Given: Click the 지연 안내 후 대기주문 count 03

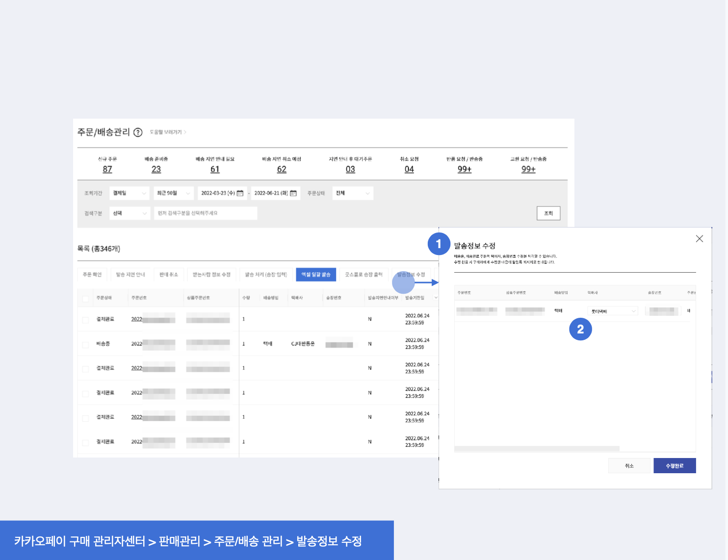Looking at the screenshot, I should tap(350, 169).
